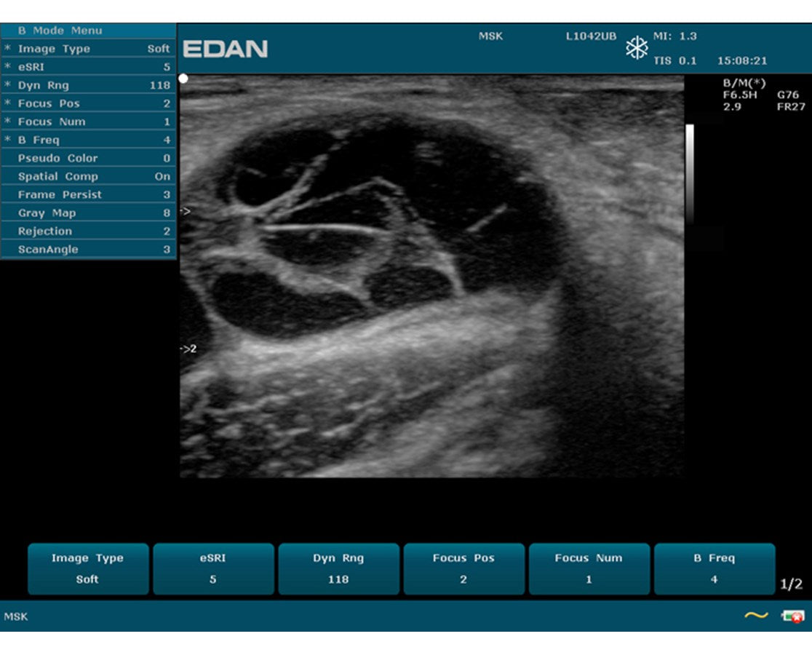Select Dyn Rng 118 menu row

(x=89, y=85)
